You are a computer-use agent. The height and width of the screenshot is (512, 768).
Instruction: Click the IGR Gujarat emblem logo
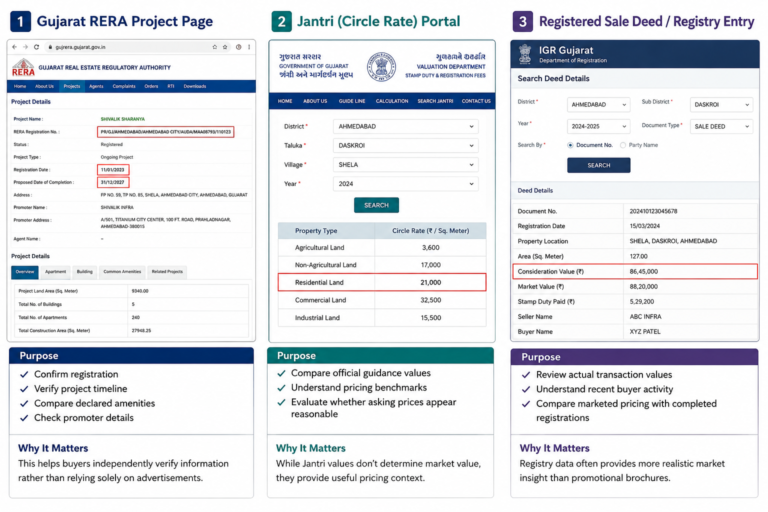525,54
